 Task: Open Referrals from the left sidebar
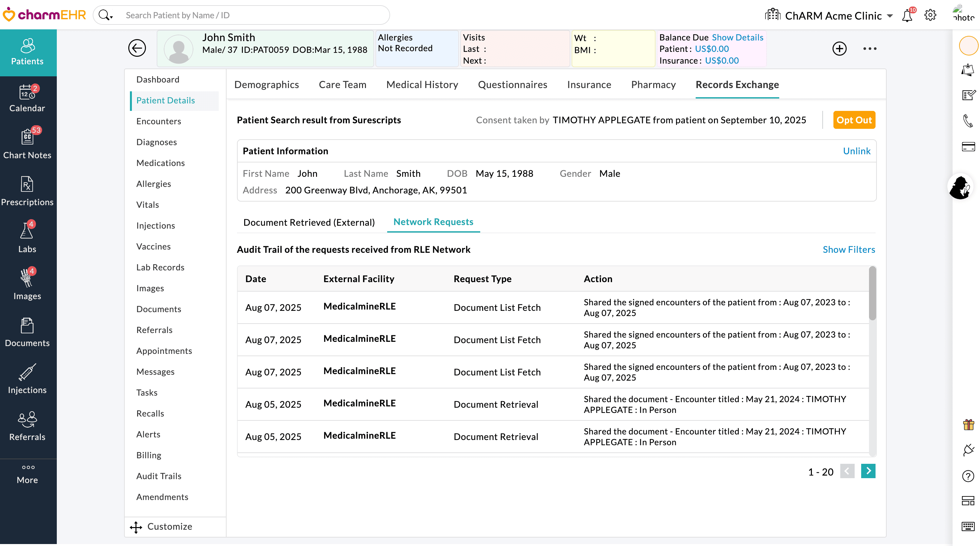tap(27, 426)
